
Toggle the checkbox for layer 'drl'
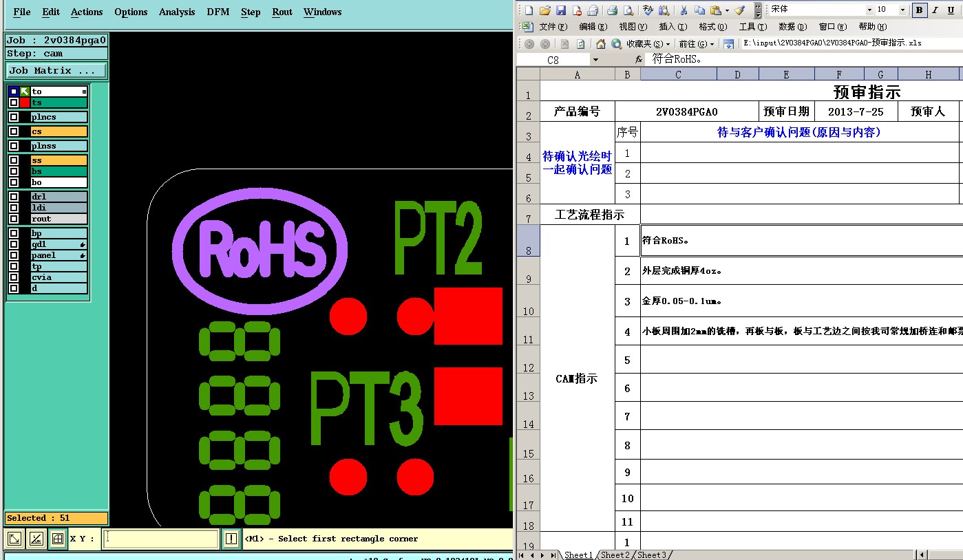pyautogui.click(x=14, y=197)
